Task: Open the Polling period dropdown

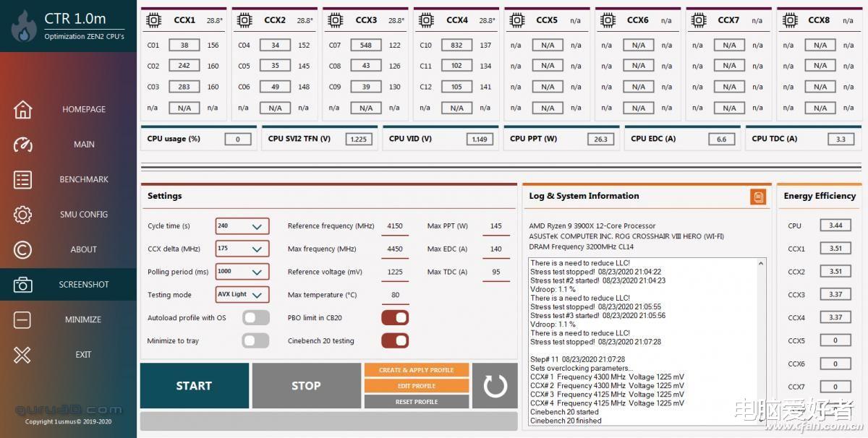Action: tap(242, 272)
